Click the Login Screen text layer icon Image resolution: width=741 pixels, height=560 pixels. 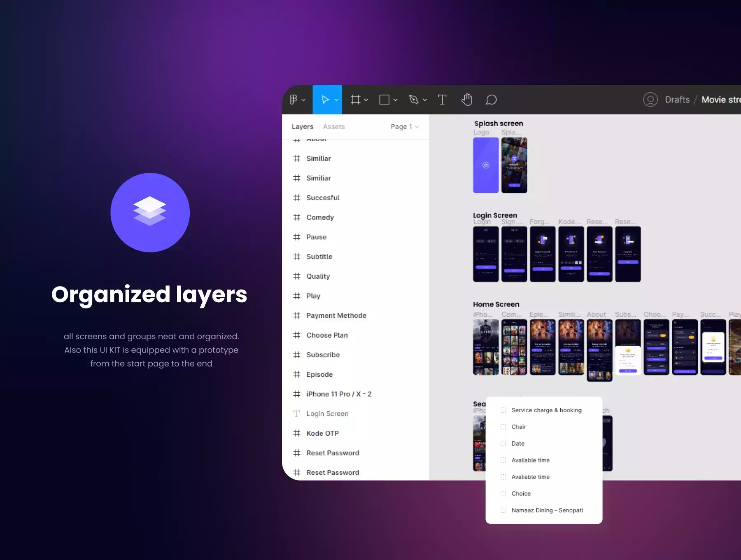pos(296,414)
